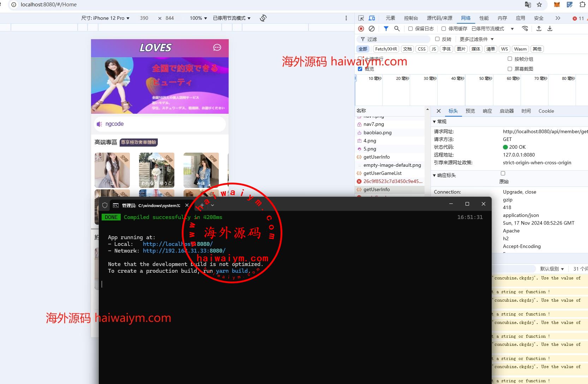Switch to the 控制台 tab
This screenshot has height=384, width=588.
pos(411,18)
